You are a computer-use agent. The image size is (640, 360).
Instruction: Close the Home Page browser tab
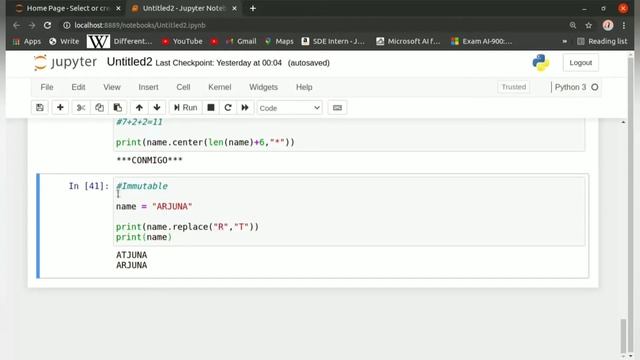(x=118, y=8)
